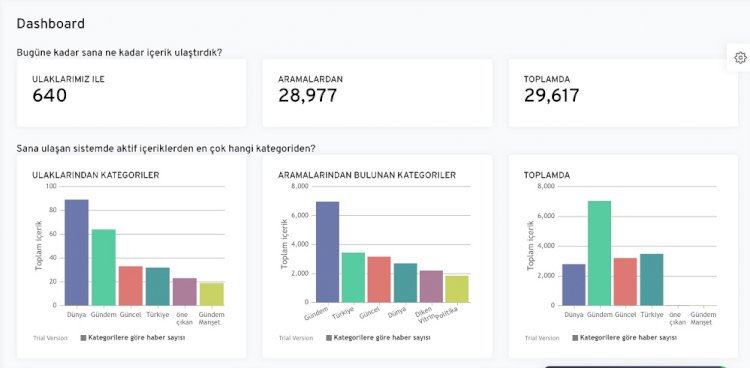Select the Güncel bar in the Toplamda chart
The height and width of the screenshot is (368, 750).
tap(626, 282)
